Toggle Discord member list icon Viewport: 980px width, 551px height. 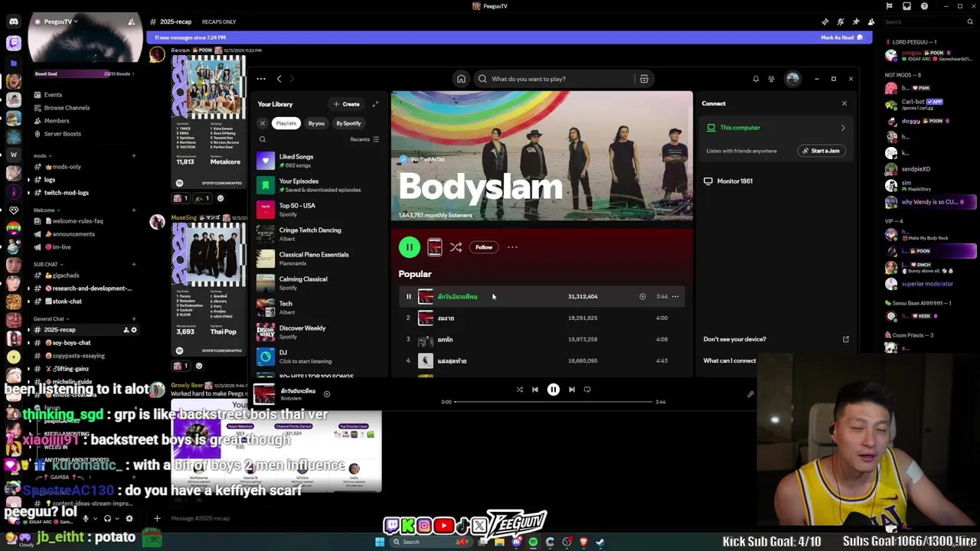point(871,21)
